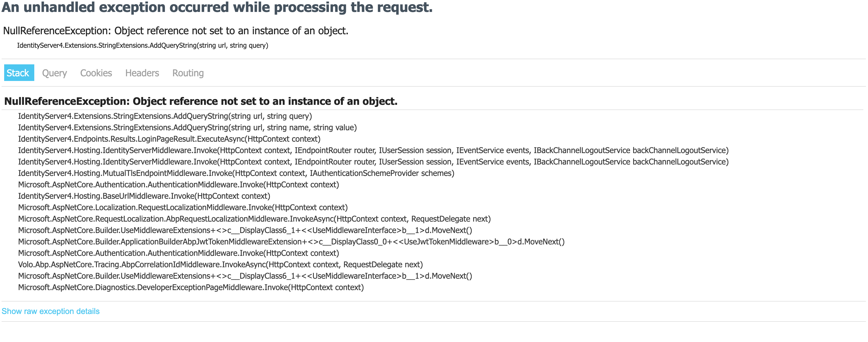
Task: Click the LoginPageResult.ExecuteAsync stack frame
Action: (169, 139)
